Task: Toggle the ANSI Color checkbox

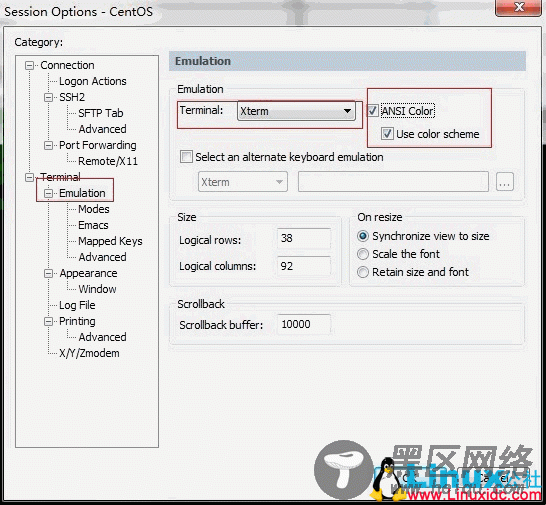Action: click(373, 111)
